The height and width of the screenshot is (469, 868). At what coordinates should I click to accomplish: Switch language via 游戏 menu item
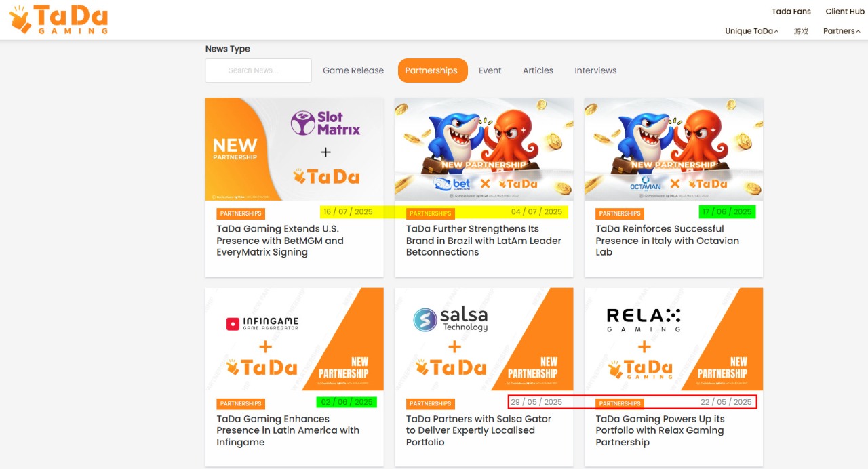[x=801, y=31]
